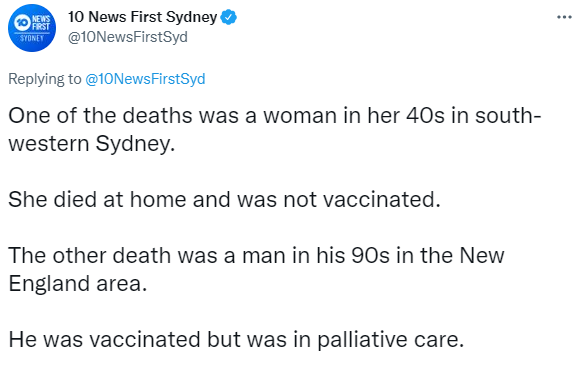The height and width of the screenshot is (366, 582).
Task: Click the blue verified checkmark badge
Action: click(229, 17)
